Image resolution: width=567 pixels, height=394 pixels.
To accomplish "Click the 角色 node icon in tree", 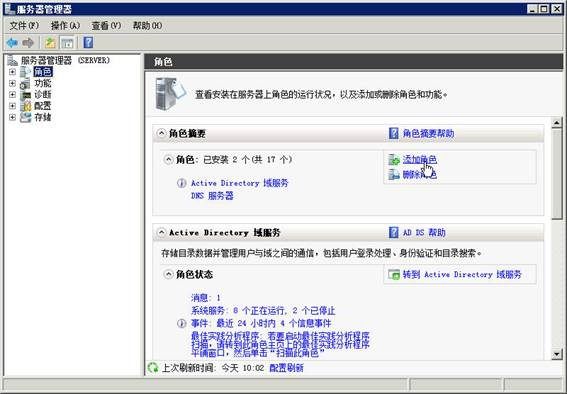I will click(x=25, y=72).
